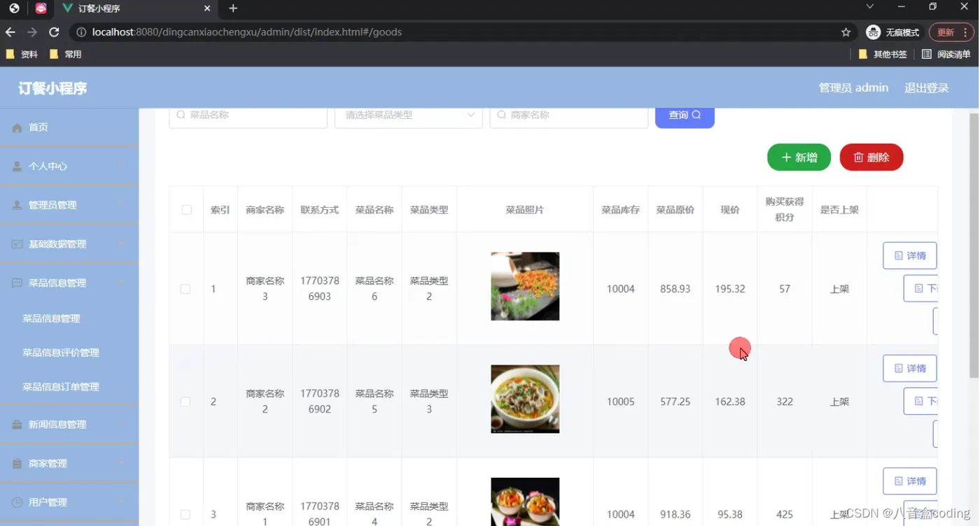The width and height of the screenshot is (980, 526).
Task: Click the 购买获得积分 column header
Action: tap(785, 209)
